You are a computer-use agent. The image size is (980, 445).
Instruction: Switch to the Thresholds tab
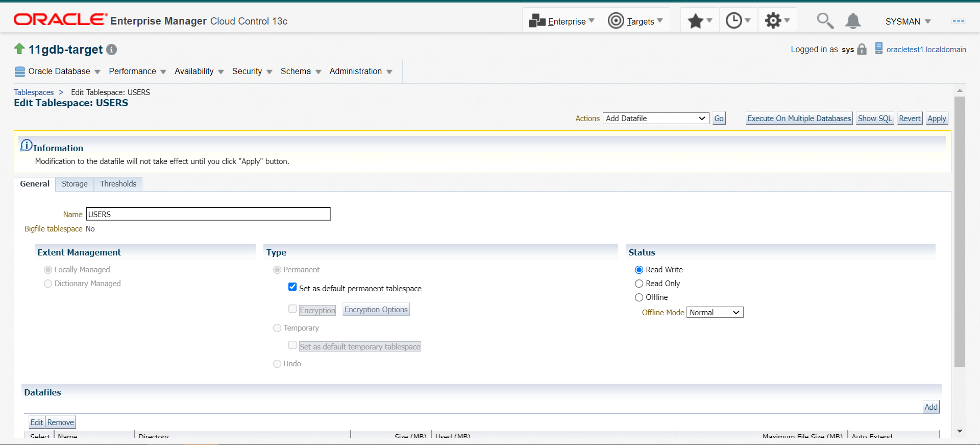coord(118,184)
